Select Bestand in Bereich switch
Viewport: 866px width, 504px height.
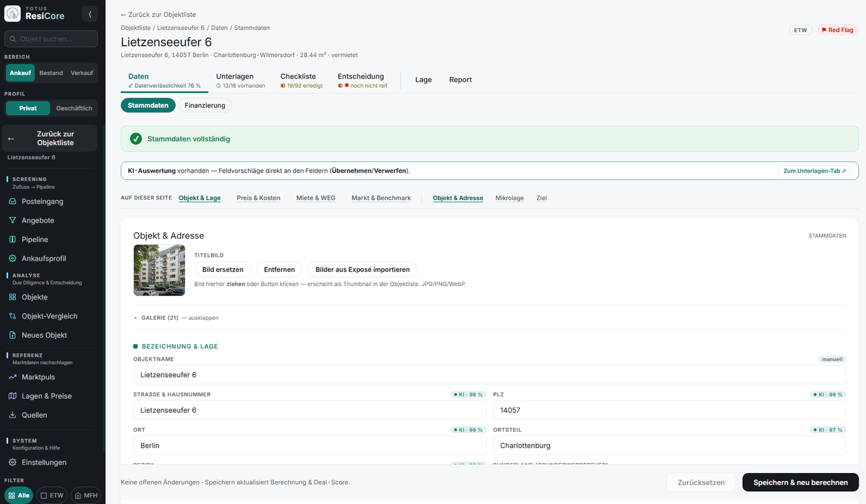pyautogui.click(x=51, y=73)
